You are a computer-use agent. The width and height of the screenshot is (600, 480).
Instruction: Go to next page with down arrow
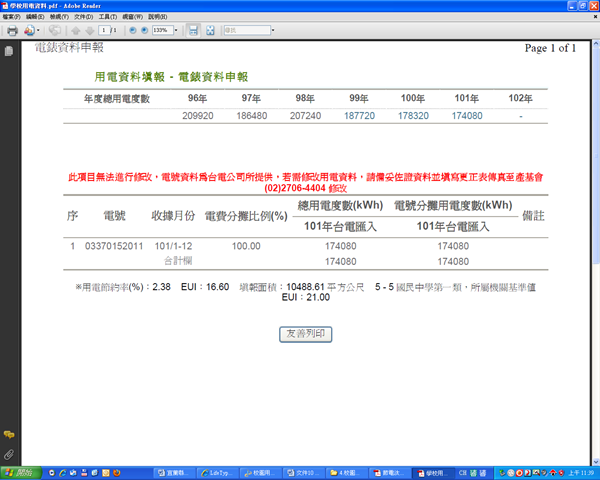pos(90,31)
